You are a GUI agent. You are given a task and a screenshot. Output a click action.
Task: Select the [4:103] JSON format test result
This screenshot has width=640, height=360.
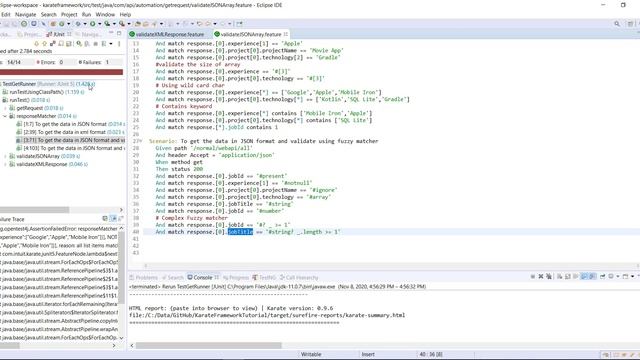(70, 148)
